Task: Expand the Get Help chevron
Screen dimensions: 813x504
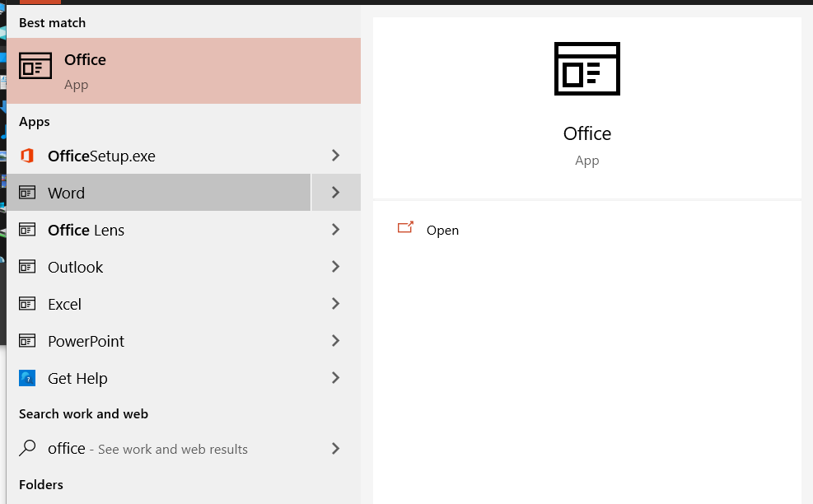Action: 336,378
